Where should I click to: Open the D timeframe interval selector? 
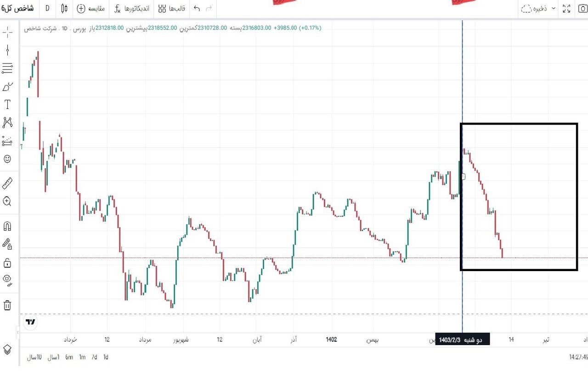47,8
